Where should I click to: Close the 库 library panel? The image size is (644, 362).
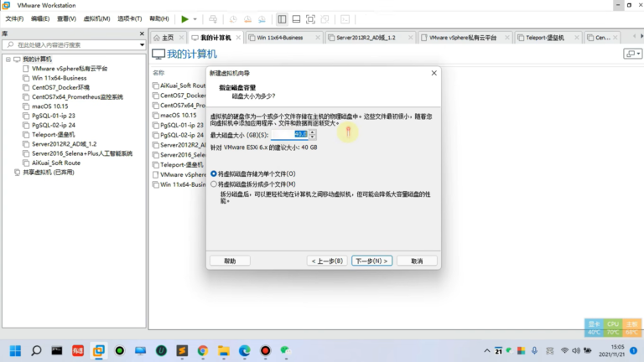pyautogui.click(x=142, y=34)
